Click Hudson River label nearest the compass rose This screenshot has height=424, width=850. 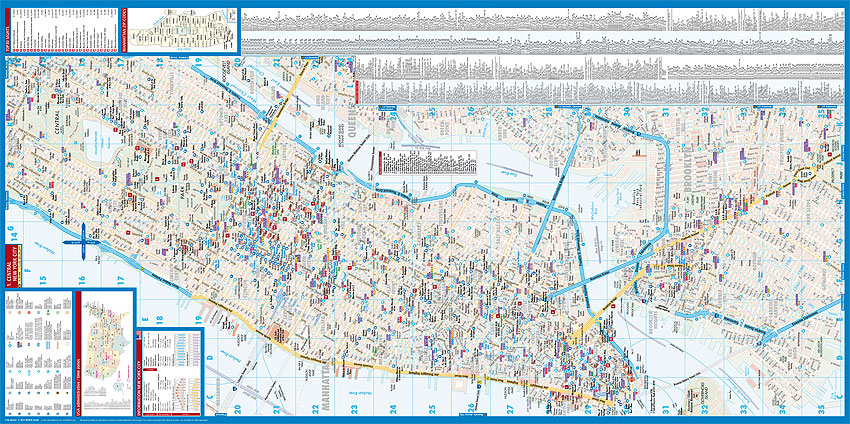[43, 246]
